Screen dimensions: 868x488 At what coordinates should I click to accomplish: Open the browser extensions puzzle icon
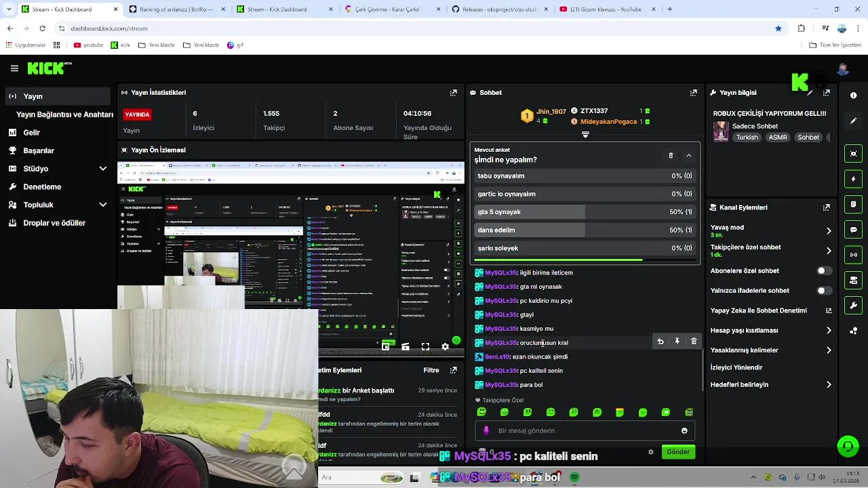click(x=802, y=28)
